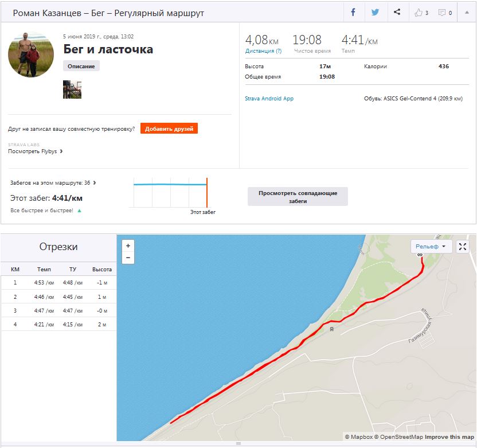Screen dimensions: 477x448
Task: Give kudos with the thumbs-up icon
Action: coord(421,13)
